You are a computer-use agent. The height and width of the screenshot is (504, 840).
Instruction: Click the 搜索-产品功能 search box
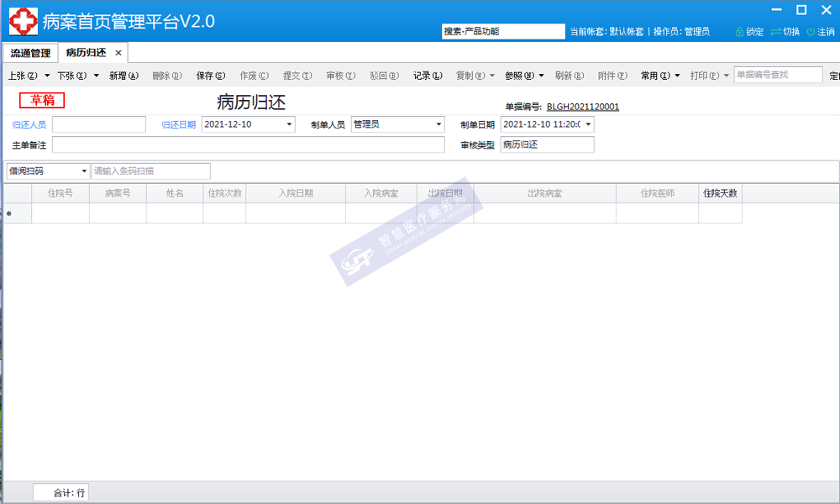[x=503, y=31]
